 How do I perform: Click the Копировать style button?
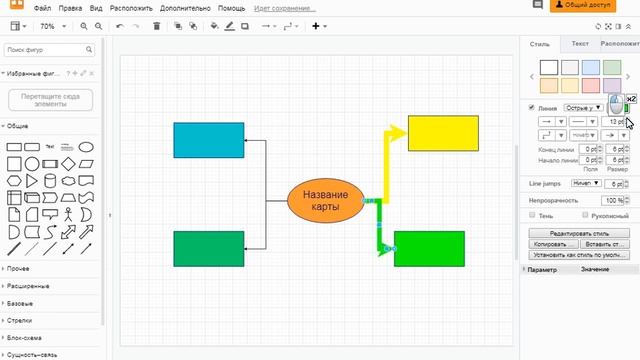553,244
